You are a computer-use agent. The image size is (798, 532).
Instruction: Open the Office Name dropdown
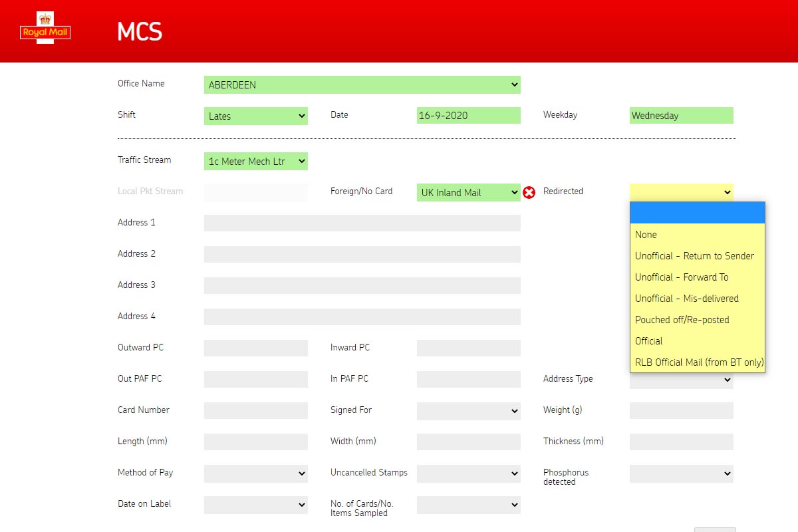pyautogui.click(x=362, y=85)
